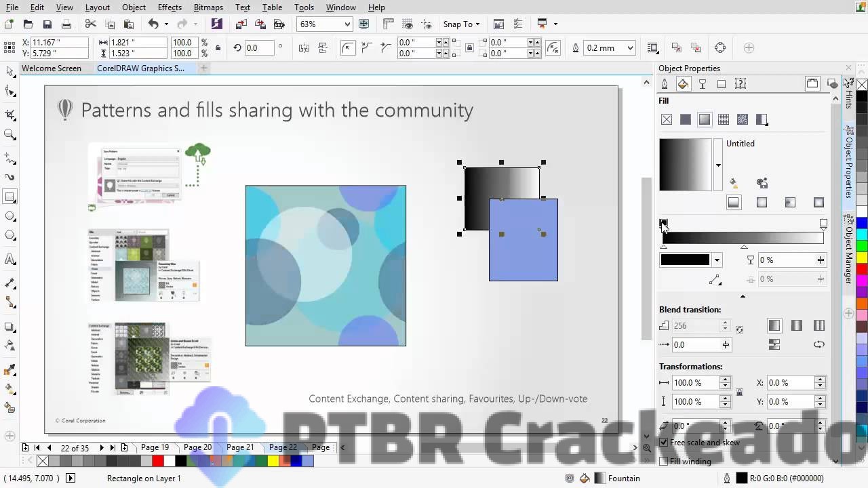The height and width of the screenshot is (488, 868).
Task: Click the Cut scissors icon
Action: click(x=90, y=24)
